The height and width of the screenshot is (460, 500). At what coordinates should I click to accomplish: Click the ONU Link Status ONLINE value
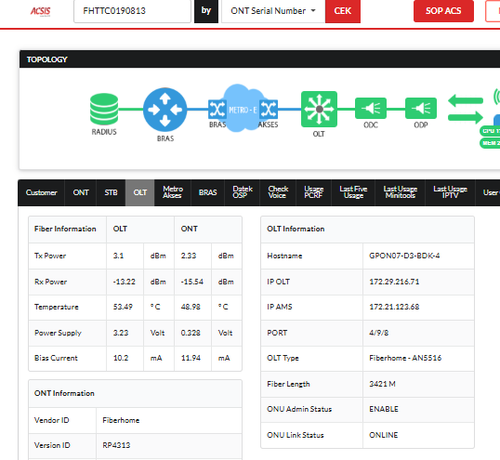[x=383, y=435]
